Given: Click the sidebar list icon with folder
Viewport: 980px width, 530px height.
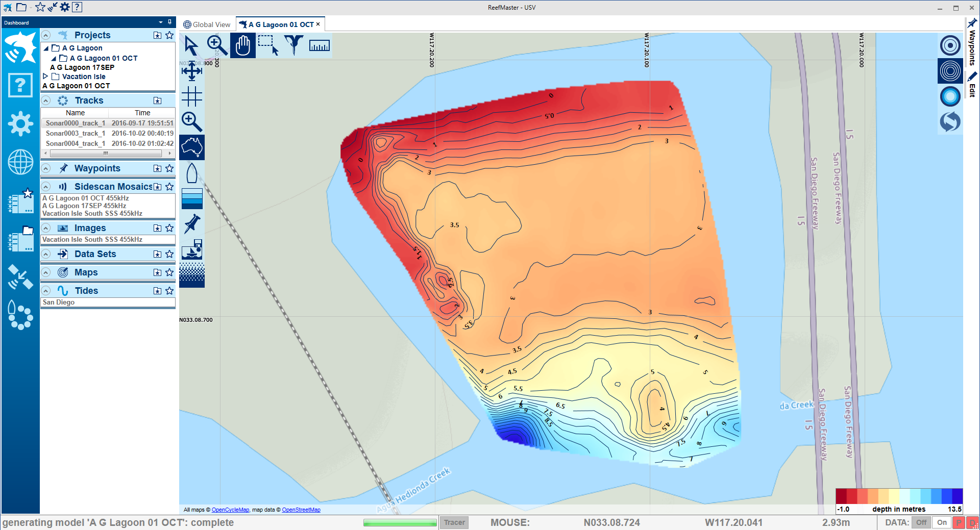Looking at the screenshot, I should [x=20, y=239].
